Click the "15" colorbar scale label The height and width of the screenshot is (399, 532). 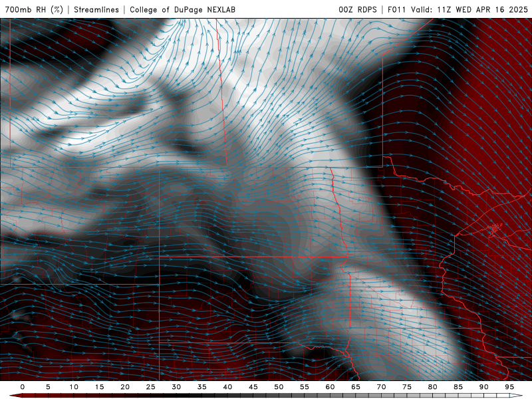coord(99,387)
